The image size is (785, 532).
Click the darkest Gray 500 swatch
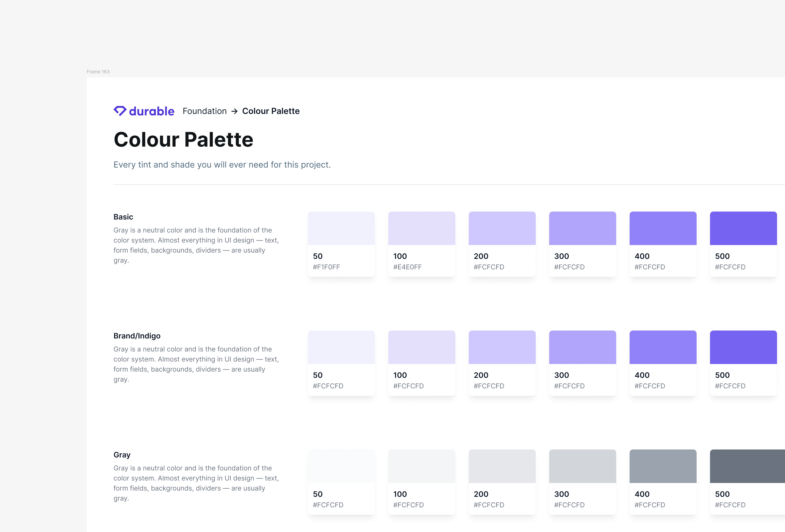coord(744,466)
